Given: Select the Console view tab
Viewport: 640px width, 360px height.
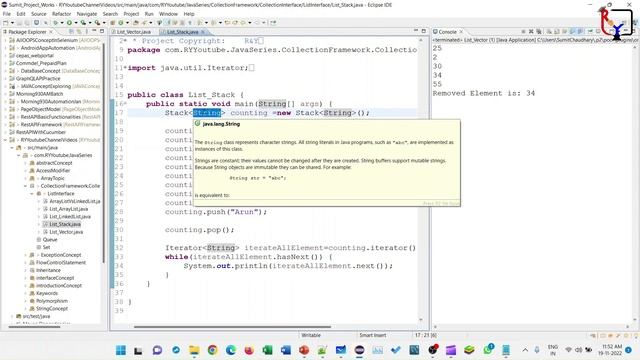Looking at the screenshot, I should 447,32.
